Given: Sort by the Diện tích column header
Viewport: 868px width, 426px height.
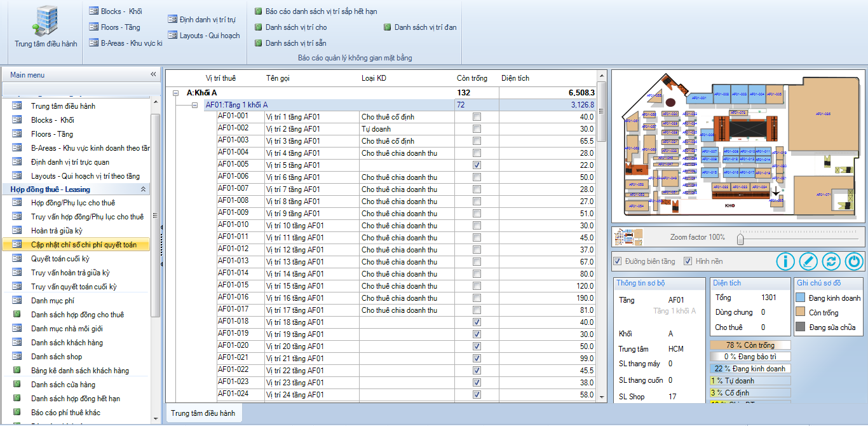Looking at the screenshot, I should click(515, 78).
